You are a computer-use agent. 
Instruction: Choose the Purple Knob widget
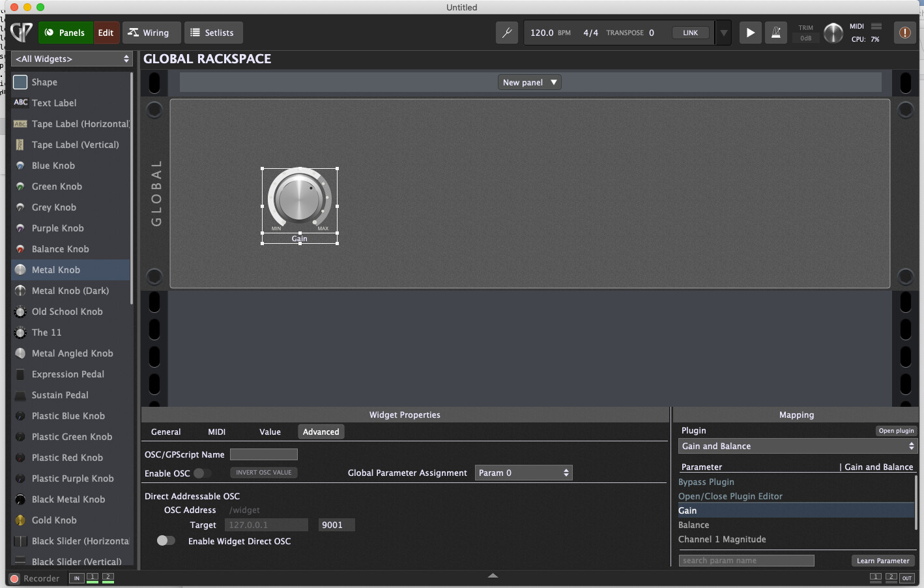(x=70, y=228)
